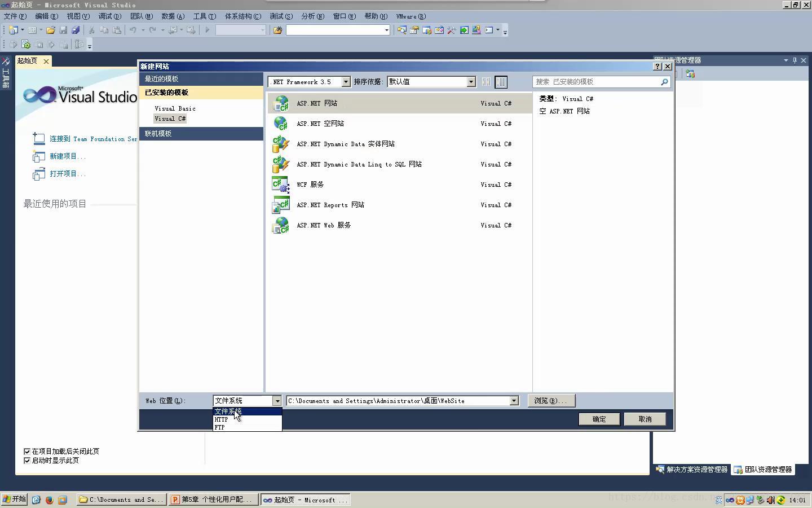The width and height of the screenshot is (812, 508).
Task: Click the Save toolbar icon
Action: point(63,30)
